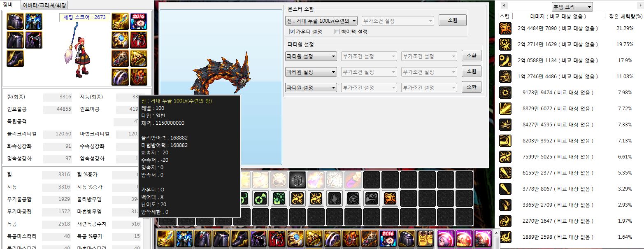This screenshot has height=249, width=644.
Task: Disable the 카운터 설정 checkbox
Action: (292, 32)
